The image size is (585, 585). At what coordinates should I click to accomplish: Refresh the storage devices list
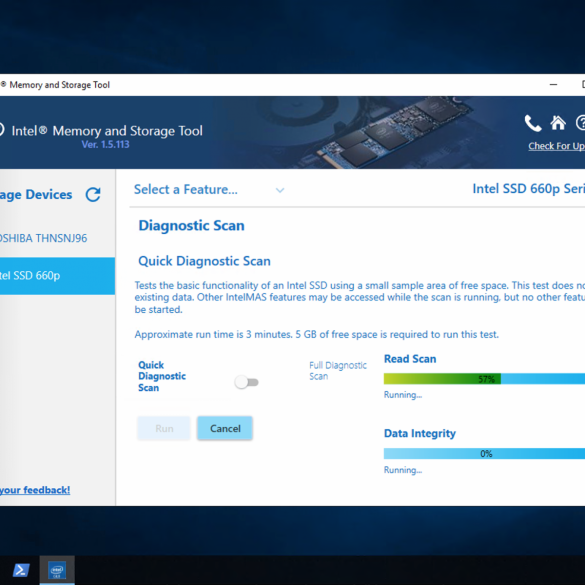click(x=93, y=194)
